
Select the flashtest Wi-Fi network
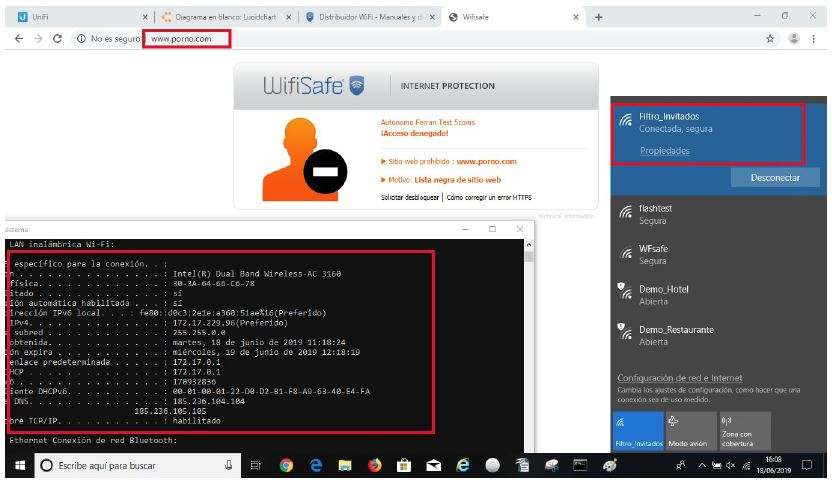(x=718, y=214)
